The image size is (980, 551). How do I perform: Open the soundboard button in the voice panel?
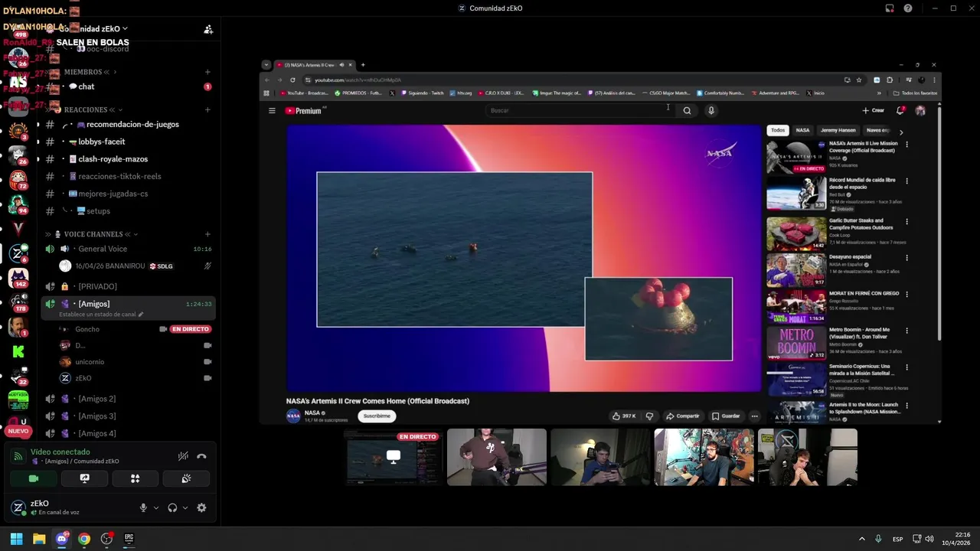(x=186, y=478)
